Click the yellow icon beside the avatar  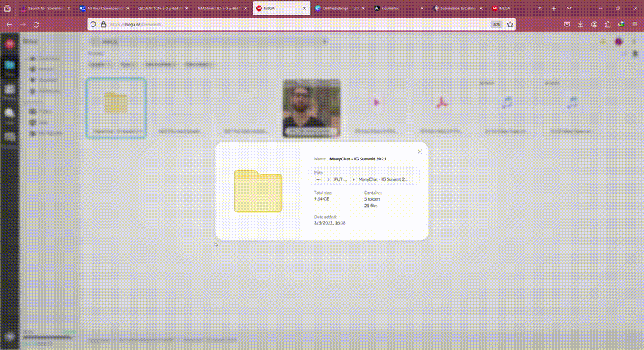coord(602,42)
